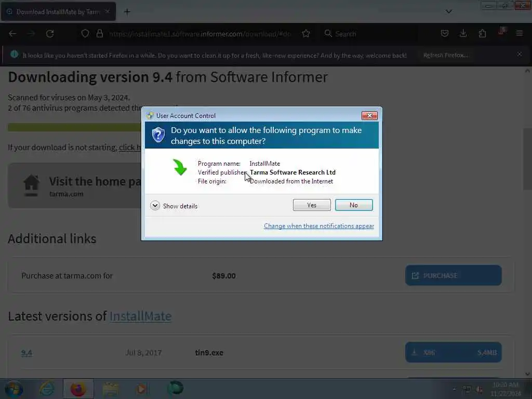The image size is (532, 399).
Task: Close the User Account Control dialog
Action: (369, 116)
